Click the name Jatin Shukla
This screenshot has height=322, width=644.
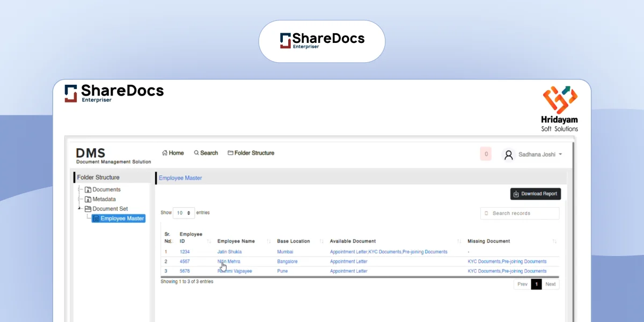point(230,252)
